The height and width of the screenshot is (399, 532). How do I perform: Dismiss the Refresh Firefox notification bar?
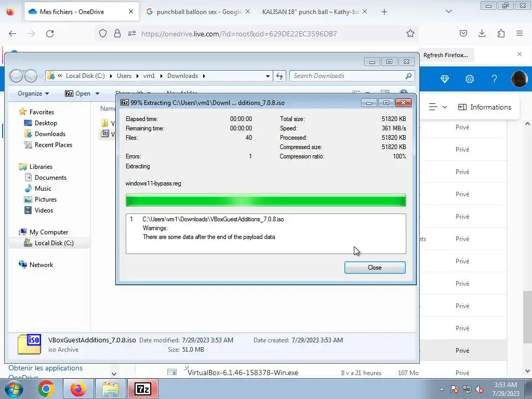520,54
